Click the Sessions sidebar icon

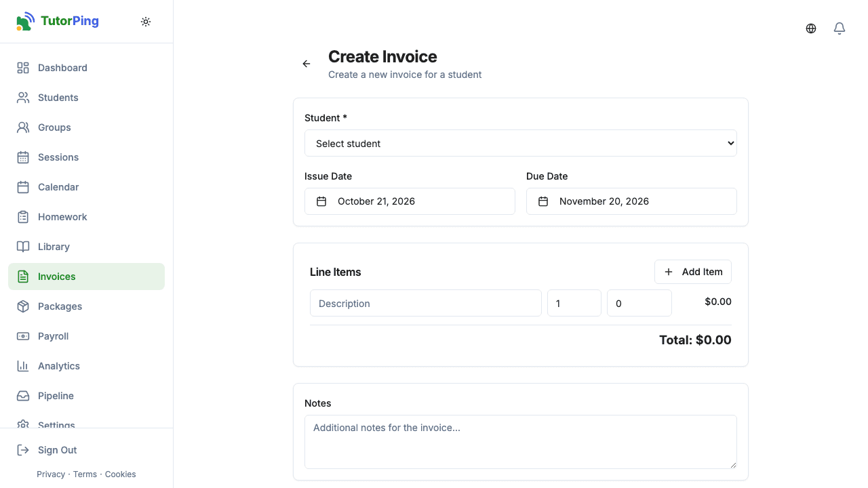(x=23, y=157)
